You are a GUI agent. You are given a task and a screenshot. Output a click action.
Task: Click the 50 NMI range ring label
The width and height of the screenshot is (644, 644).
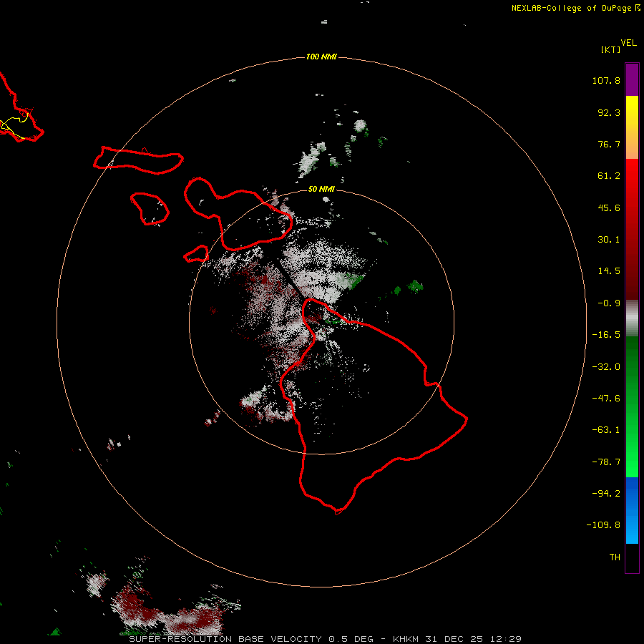point(321,189)
